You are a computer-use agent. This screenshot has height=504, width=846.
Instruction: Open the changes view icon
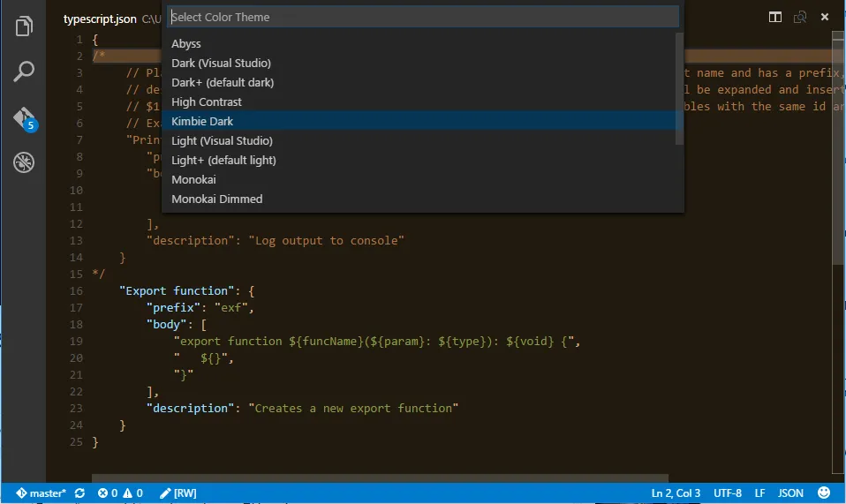click(x=799, y=18)
